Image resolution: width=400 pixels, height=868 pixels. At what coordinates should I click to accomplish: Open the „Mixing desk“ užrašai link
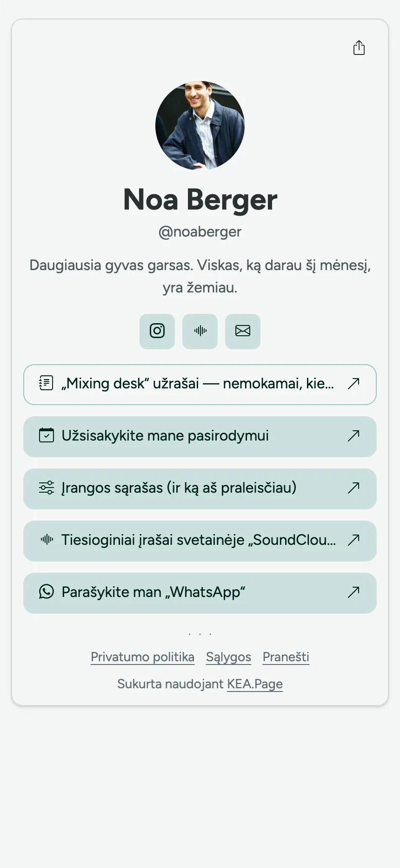[200, 385]
